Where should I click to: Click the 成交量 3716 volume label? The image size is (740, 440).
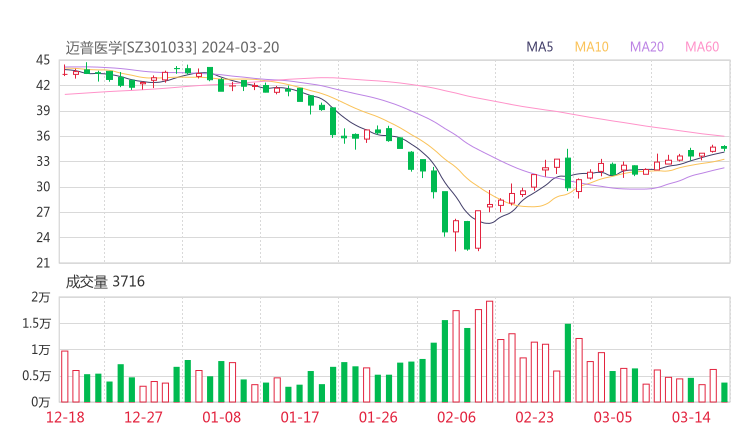[105, 282]
